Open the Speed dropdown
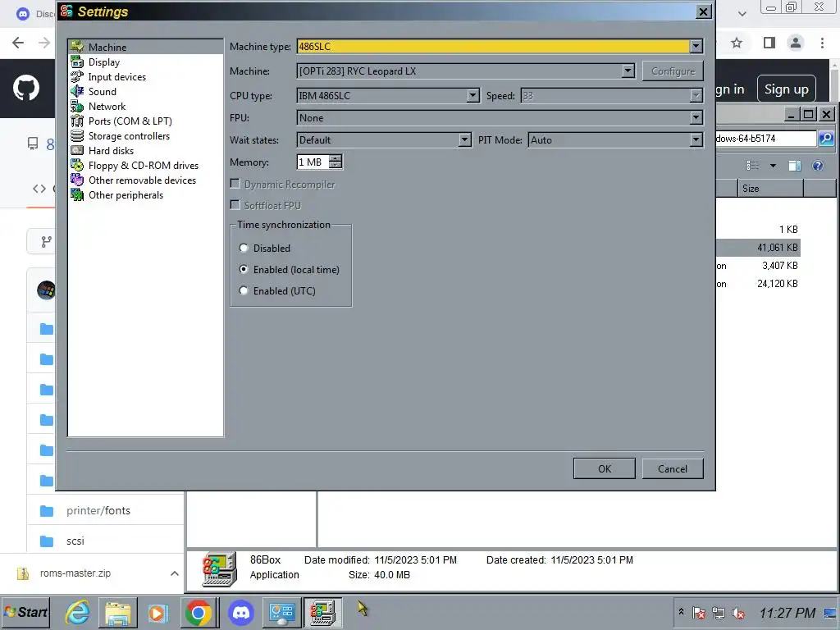Image resolution: width=840 pixels, height=630 pixels. coord(696,95)
